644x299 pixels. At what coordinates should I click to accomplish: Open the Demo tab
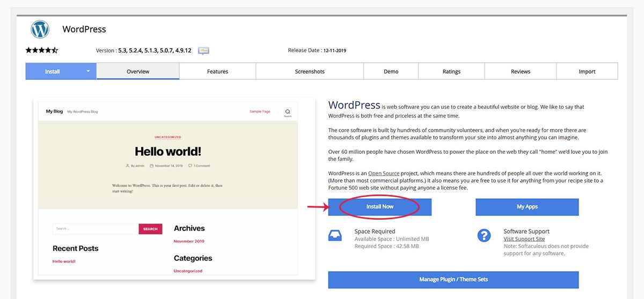[x=391, y=71]
